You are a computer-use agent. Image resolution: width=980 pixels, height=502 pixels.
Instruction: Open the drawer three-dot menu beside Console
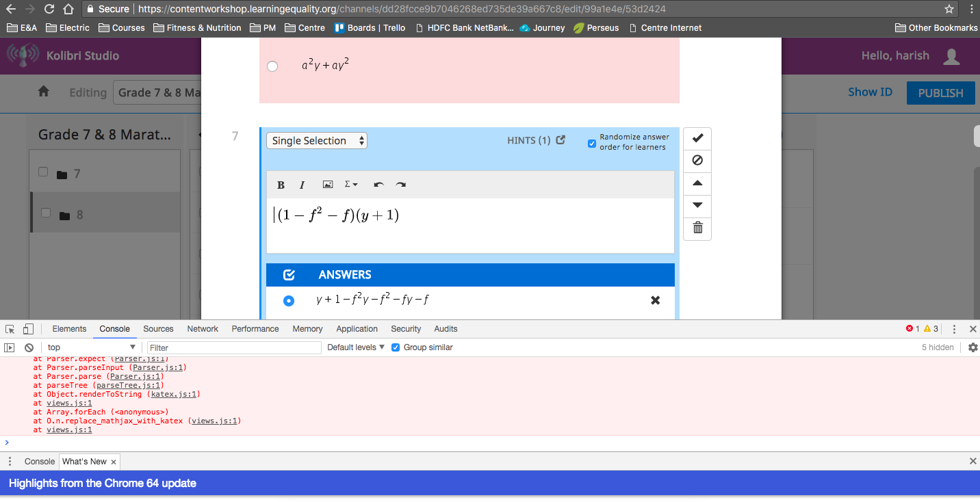pos(10,462)
